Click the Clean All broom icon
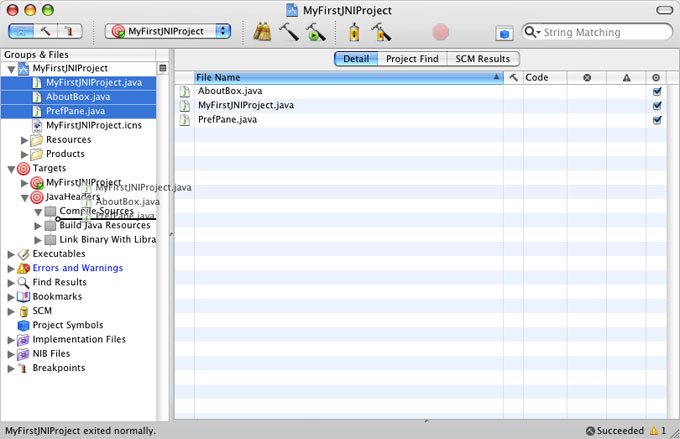This screenshot has width=680, height=439. 262,32
